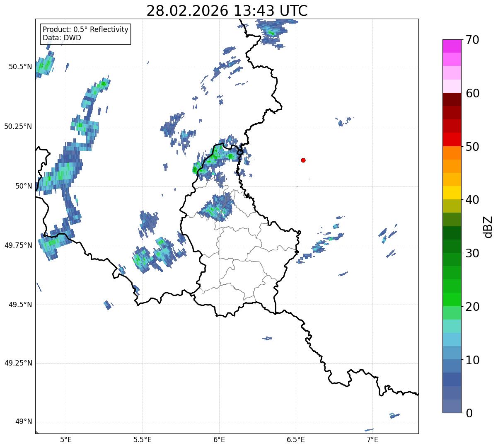Click the 70 tick label on colorbar

tap(473, 40)
